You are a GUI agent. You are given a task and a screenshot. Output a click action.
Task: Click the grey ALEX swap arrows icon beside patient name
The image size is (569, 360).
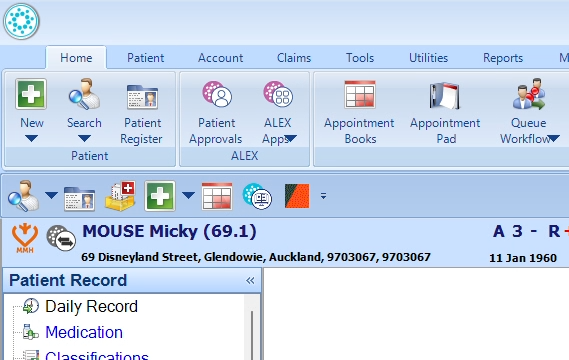[x=61, y=238]
